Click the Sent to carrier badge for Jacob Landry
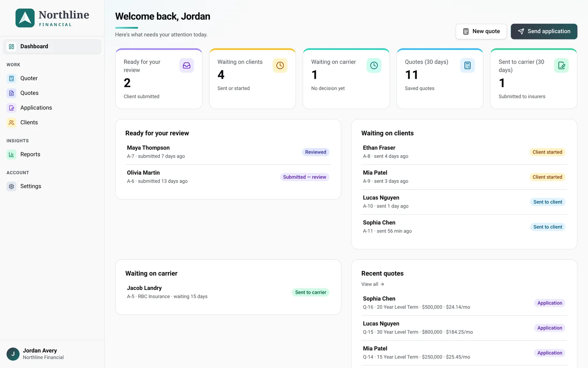The image size is (588, 368). pos(311,293)
